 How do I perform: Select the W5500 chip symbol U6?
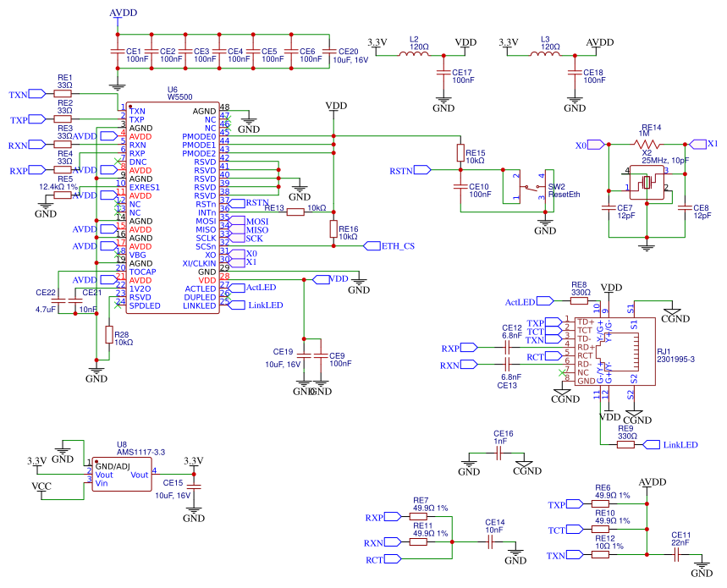point(173,207)
